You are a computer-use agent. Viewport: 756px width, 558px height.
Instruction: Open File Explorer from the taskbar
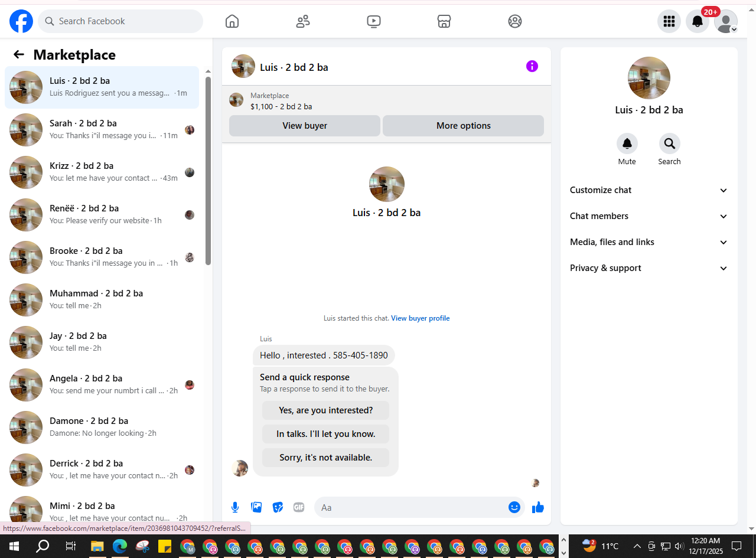coord(97,546)
